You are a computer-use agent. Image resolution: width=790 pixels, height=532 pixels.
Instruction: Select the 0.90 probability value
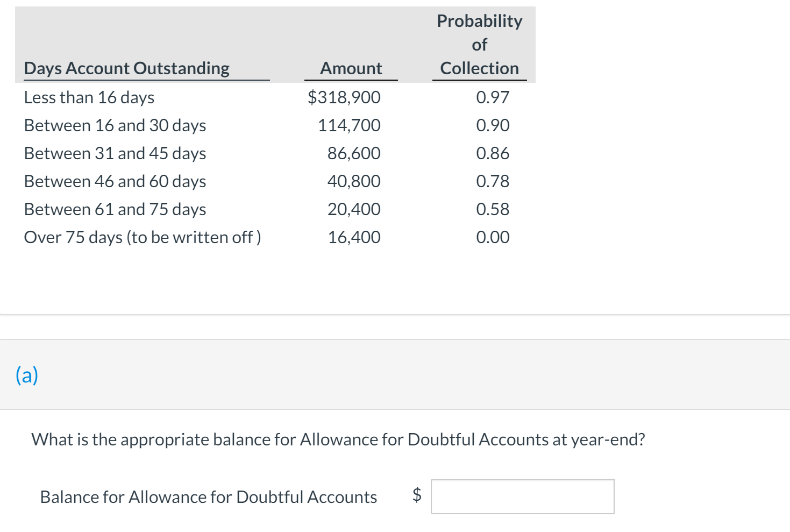click(493, 125)
